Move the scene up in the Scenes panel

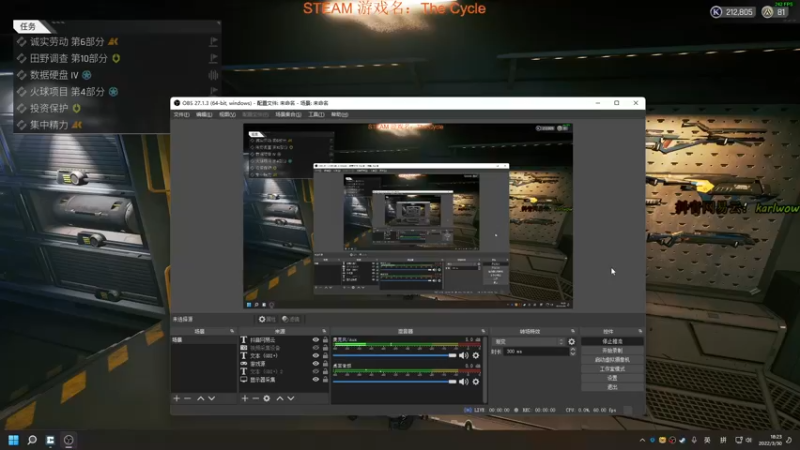(x=201, y=398)
